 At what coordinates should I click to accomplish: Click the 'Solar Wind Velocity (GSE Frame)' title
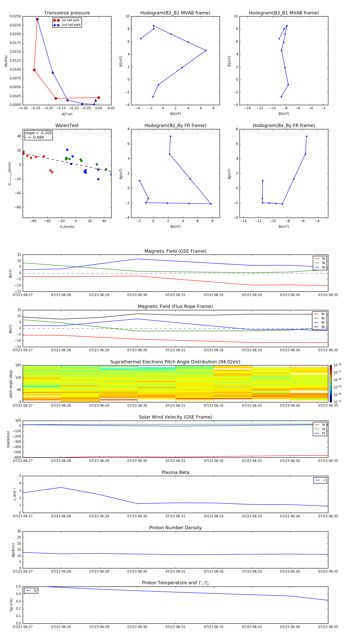click(175, 417)
